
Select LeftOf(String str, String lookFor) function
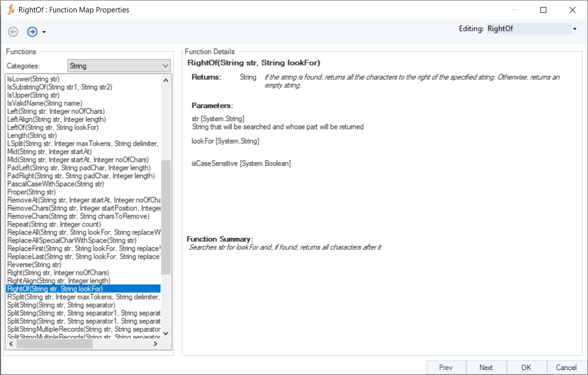click(x=53, y=128)
